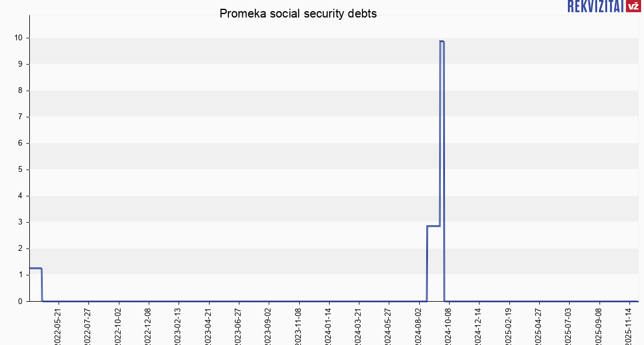Click the y-axis label 10
The image size is (644, 345).
(19, 38)
